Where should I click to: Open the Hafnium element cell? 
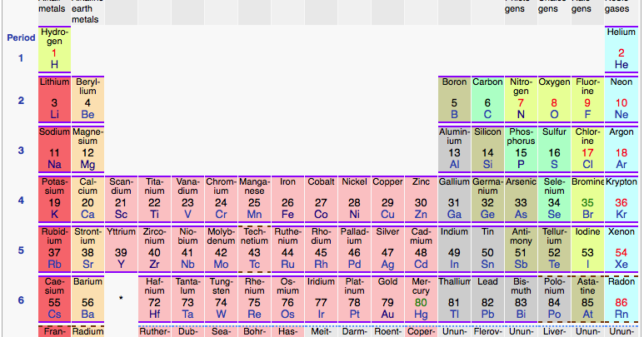pos(154,299)
